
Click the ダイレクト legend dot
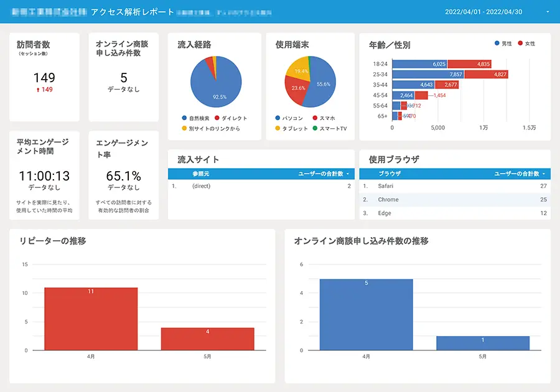[217, 118]
